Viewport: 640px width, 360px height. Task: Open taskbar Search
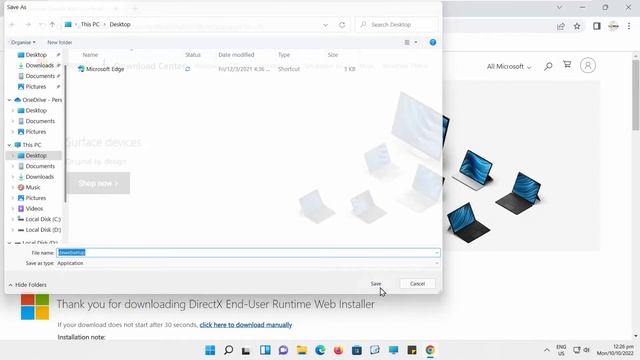tap(229, 350)
